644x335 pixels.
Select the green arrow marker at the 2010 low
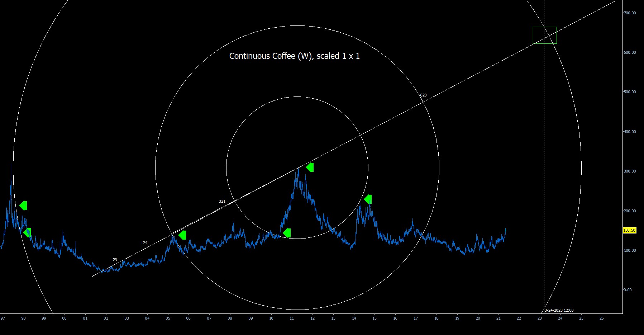tap(287, 233)
